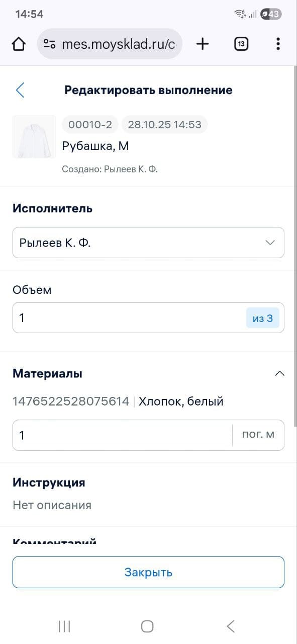Tap the site permissions icon in address bar

click(49, 44)
